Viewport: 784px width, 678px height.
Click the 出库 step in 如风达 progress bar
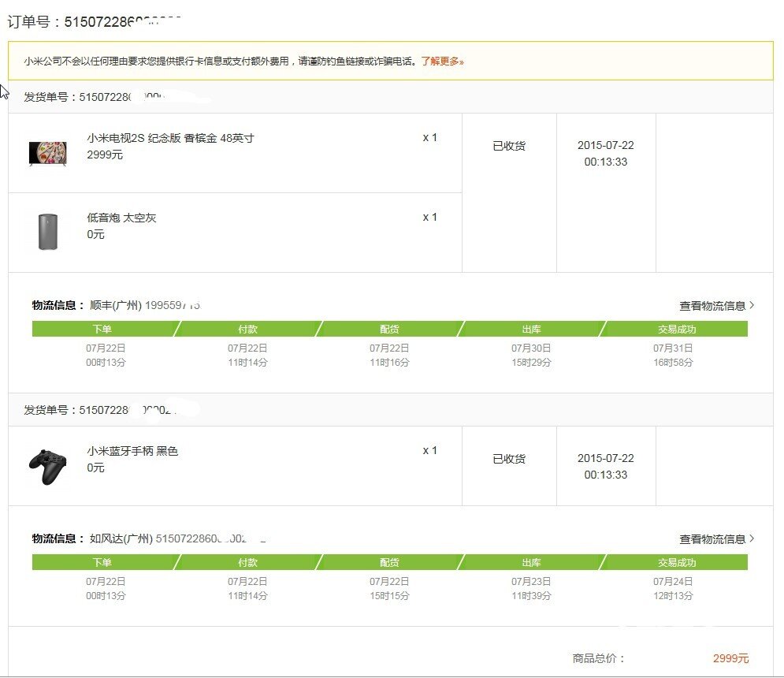click(532, 562)
